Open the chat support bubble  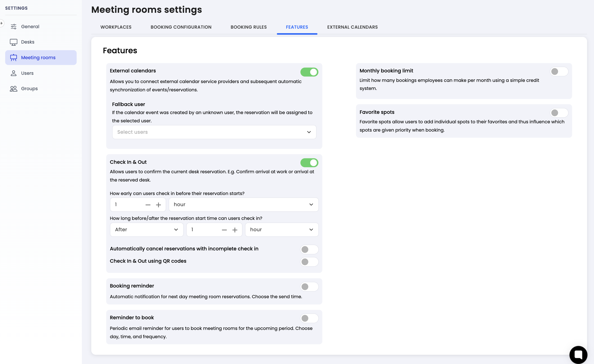point(578,355)
